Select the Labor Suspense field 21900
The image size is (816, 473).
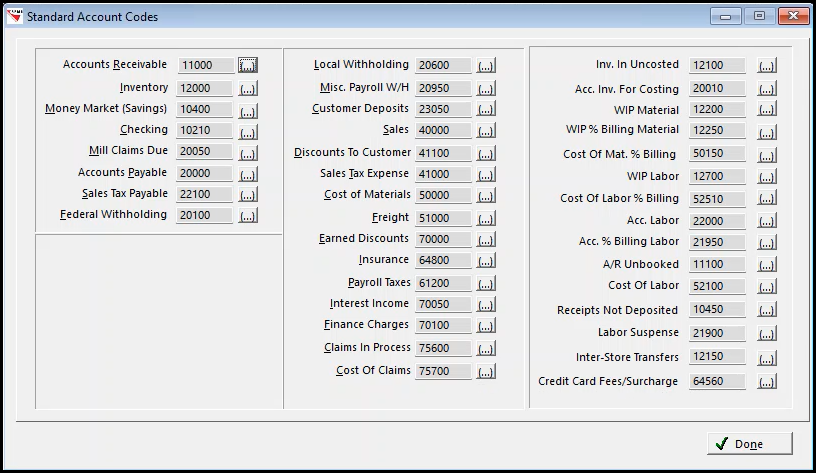717,333
